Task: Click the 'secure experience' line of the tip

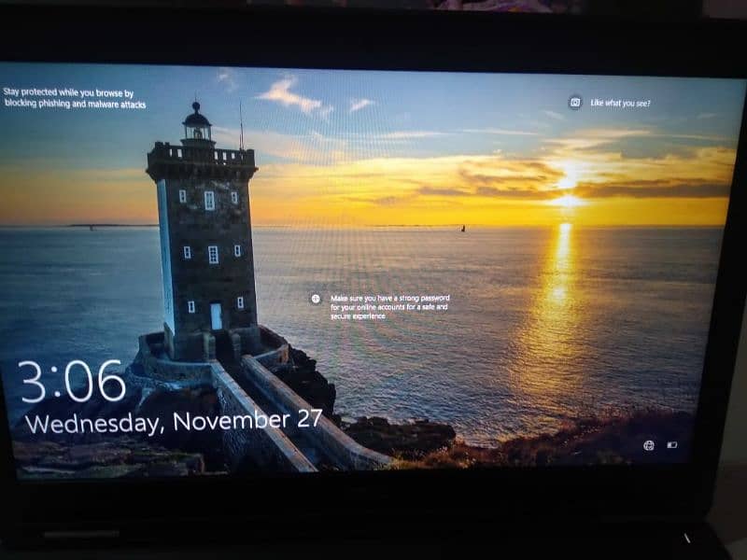Action: pos(358,316)
